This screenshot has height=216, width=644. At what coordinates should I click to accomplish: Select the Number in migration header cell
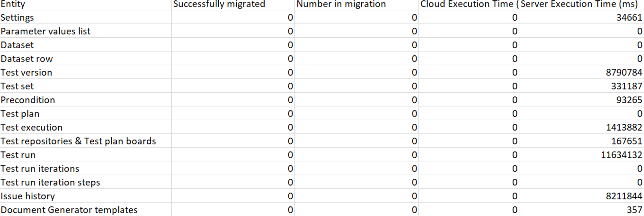tap(357, 5)
